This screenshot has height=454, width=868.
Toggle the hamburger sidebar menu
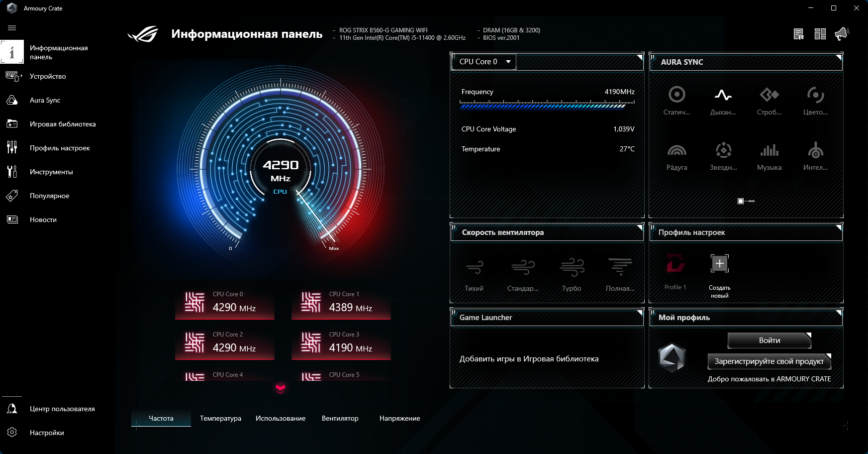point(12,28)
